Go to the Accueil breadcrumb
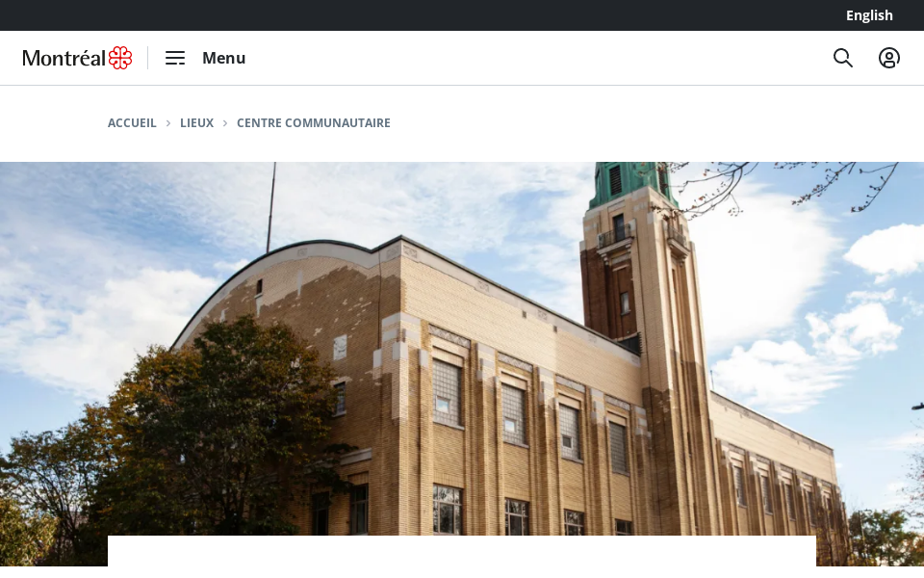Image resolution: width=924 pixels, height=578 pixels. (x=132, y=123)
